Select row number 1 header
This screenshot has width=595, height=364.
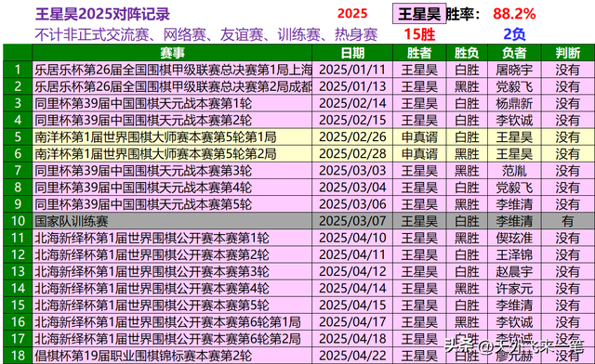[18, 70]
